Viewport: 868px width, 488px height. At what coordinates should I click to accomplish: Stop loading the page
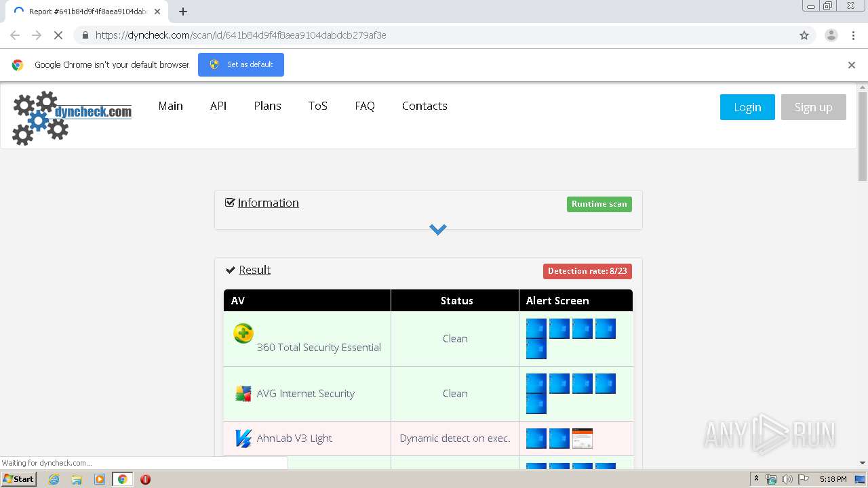58,35
